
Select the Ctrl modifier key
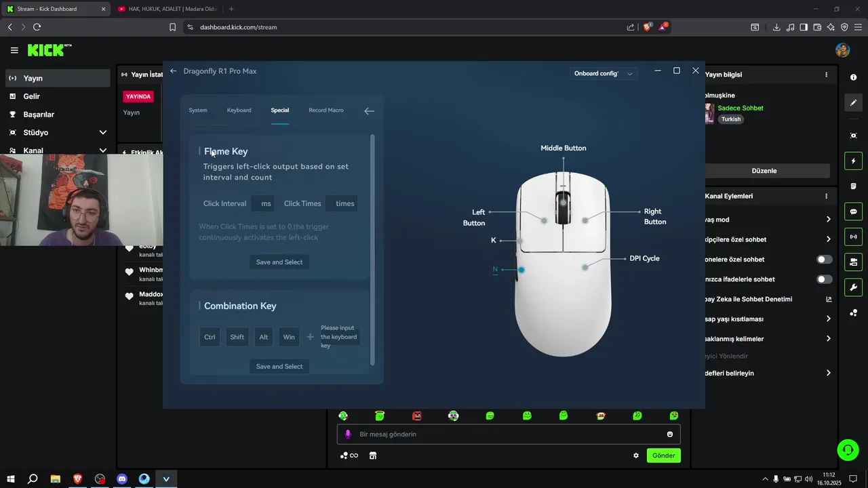point(210,337)
